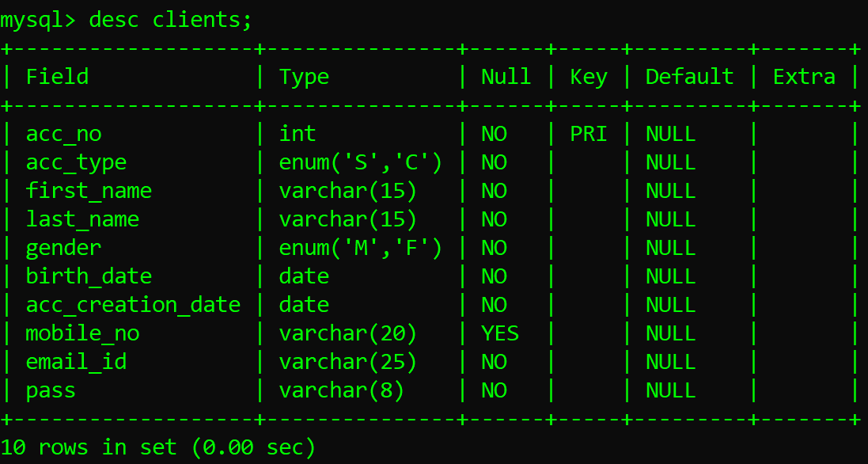Click the Type column header

[x=304, y=77]
